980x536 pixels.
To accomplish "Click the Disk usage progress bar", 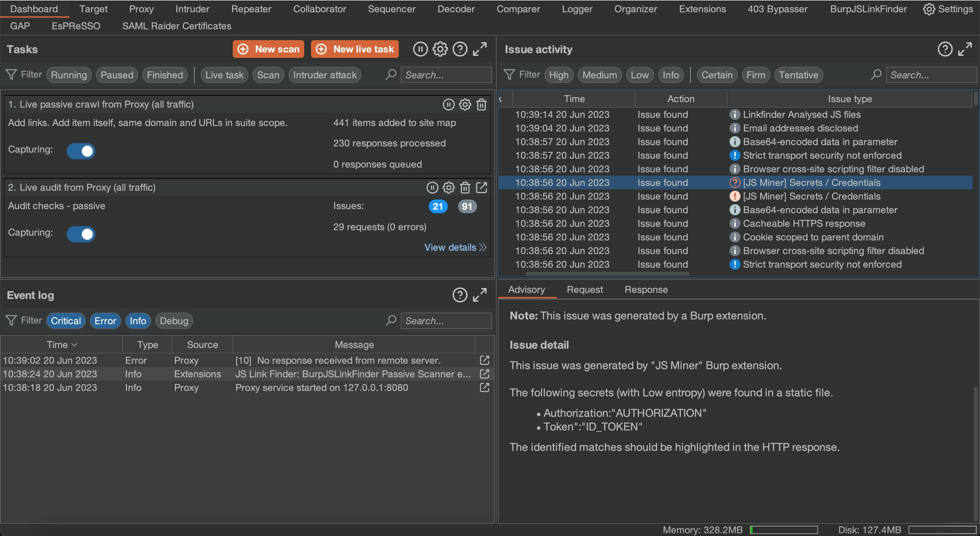I will click(942, 530).
